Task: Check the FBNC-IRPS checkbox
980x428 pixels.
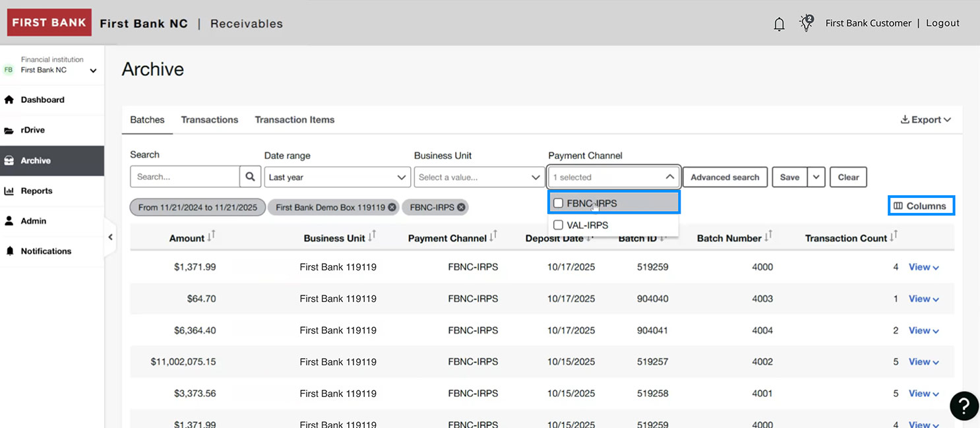Action: pyautogui.click(x=559, y=203)
